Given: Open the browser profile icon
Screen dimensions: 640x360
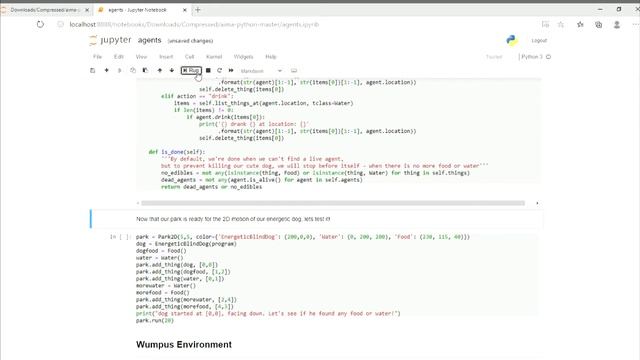Looking at the screenshot, I should [x=617, y=24].
